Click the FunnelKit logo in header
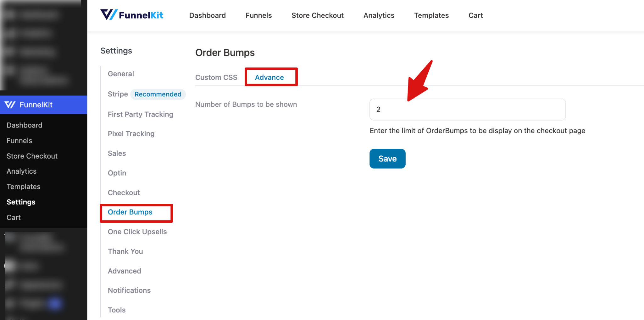Image resolution: width=644 pixels, height=320 pixels. pos(132,15)
